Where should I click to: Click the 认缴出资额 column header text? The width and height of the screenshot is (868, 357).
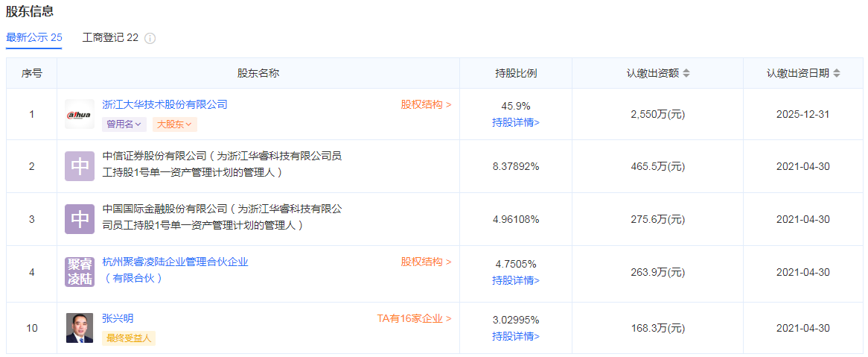pyautogui.click(x=653, y=73)
